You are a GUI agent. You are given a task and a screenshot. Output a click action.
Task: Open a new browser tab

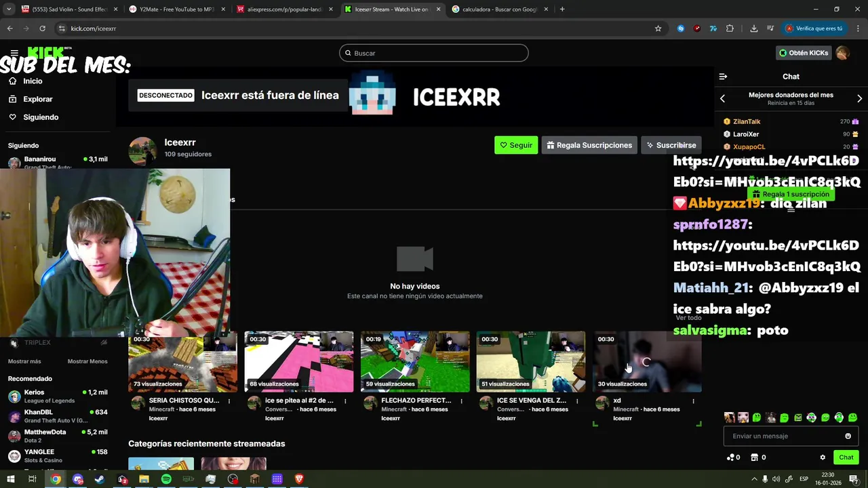pos(562,9)
